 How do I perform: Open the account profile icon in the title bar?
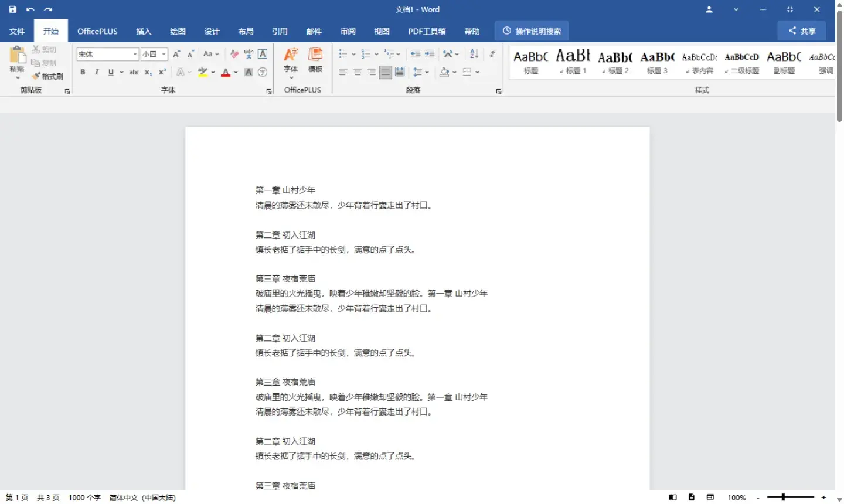pyautogui.click(x=709, y=9)
